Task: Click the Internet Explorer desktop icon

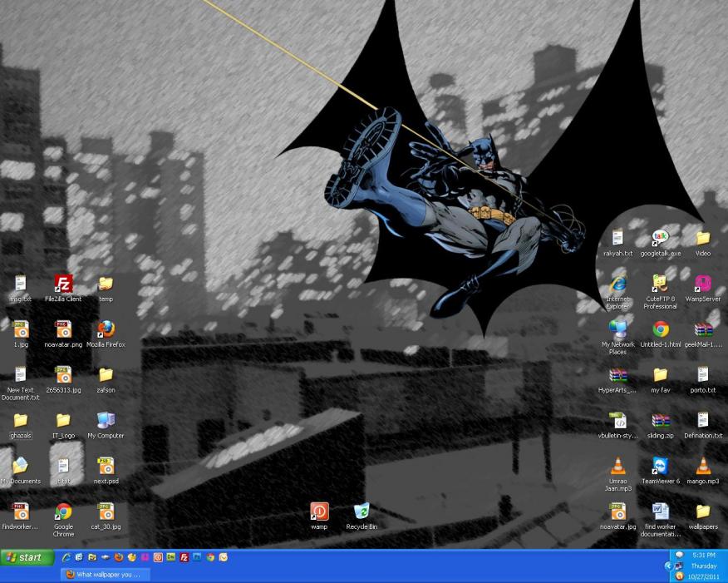Action: pos(617,284)
